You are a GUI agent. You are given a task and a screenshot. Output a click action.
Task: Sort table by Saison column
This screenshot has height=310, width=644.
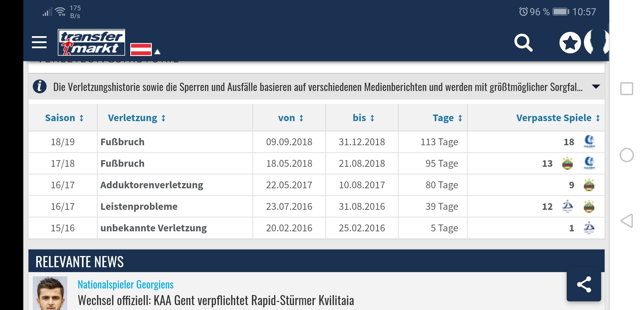tap(64, 118)
